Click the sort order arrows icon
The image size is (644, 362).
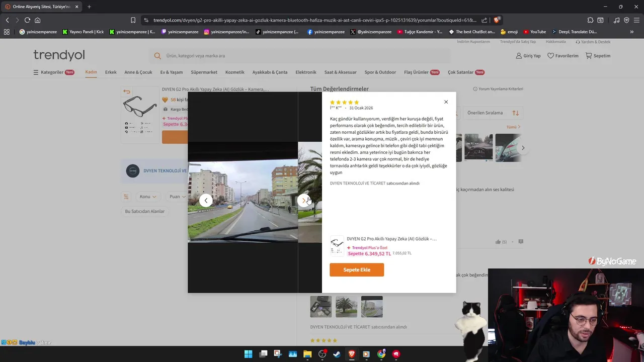pyautogui.click(x=515, y=113)
